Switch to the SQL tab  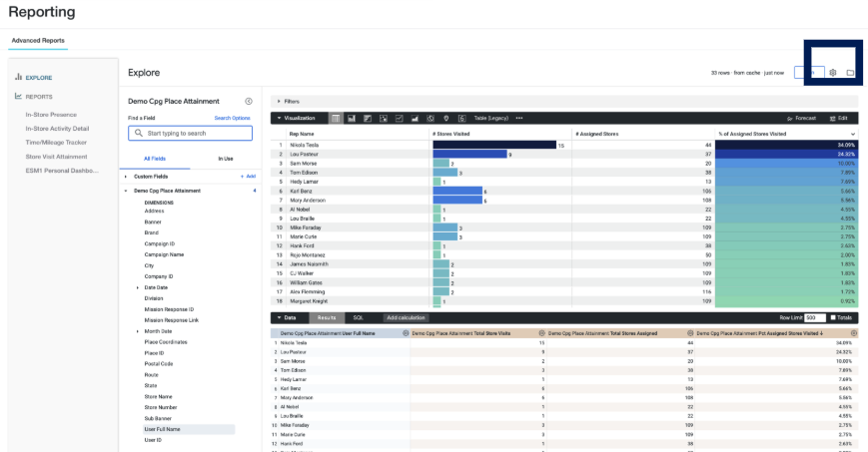(x=359, y=317)
